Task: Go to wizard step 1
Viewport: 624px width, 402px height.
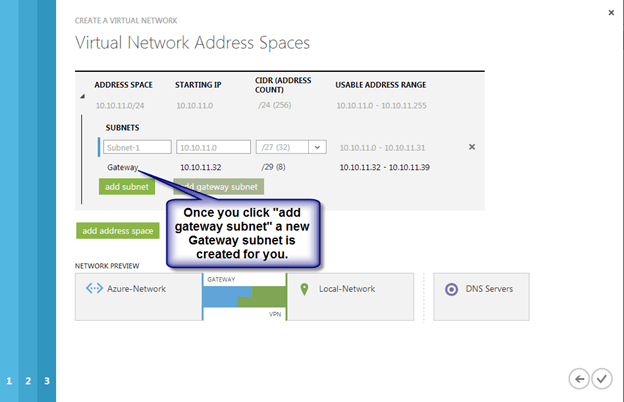Action: 10,381
